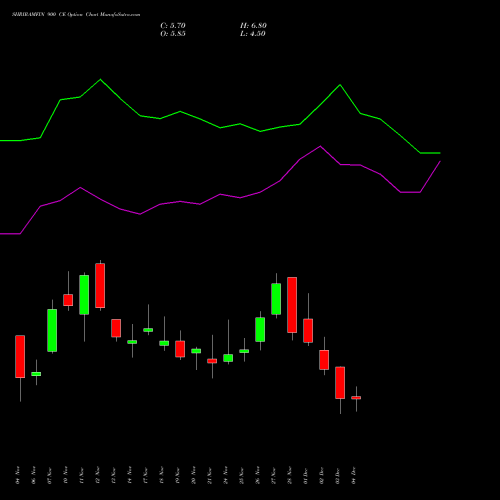500x500 pixels.
Task: Click the high value H: 6.80
Action: 253,26
